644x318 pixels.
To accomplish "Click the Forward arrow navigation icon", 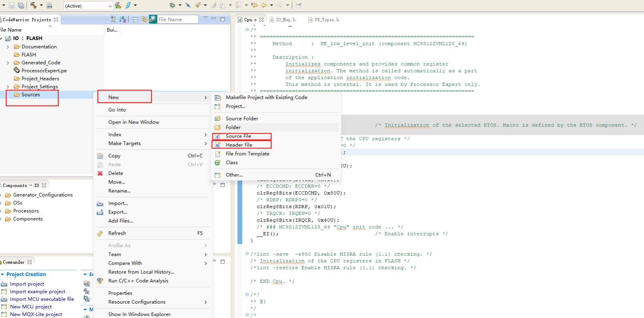I will point(280,5).
